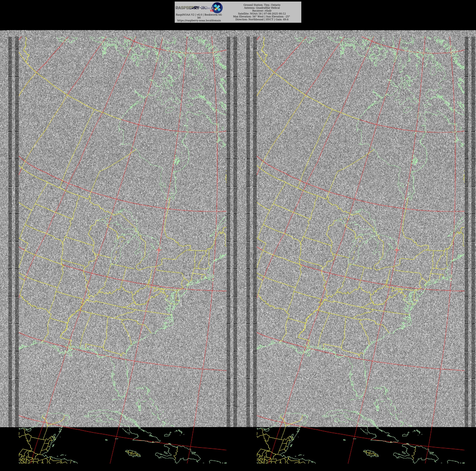The image size is (476, 471).
Task: Click red ground station cross in left image
Action: (159, 250)
